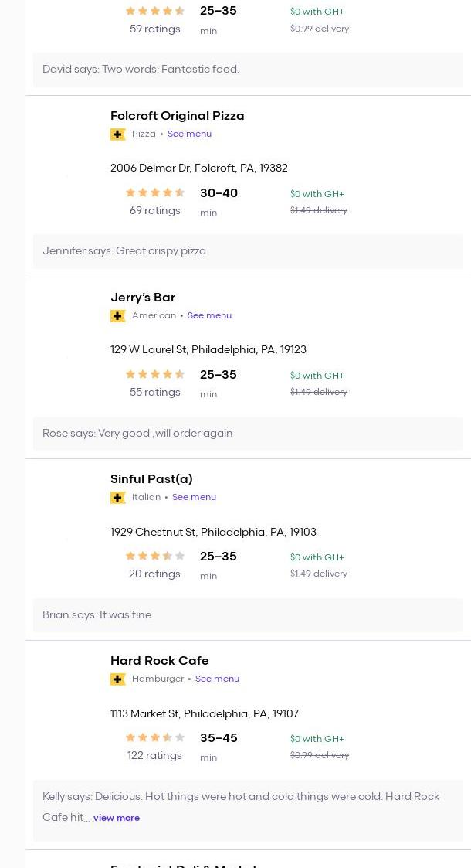View the Sinful Past(a) menu link
This screenshot has height=868, width=471.
(194, 497)
